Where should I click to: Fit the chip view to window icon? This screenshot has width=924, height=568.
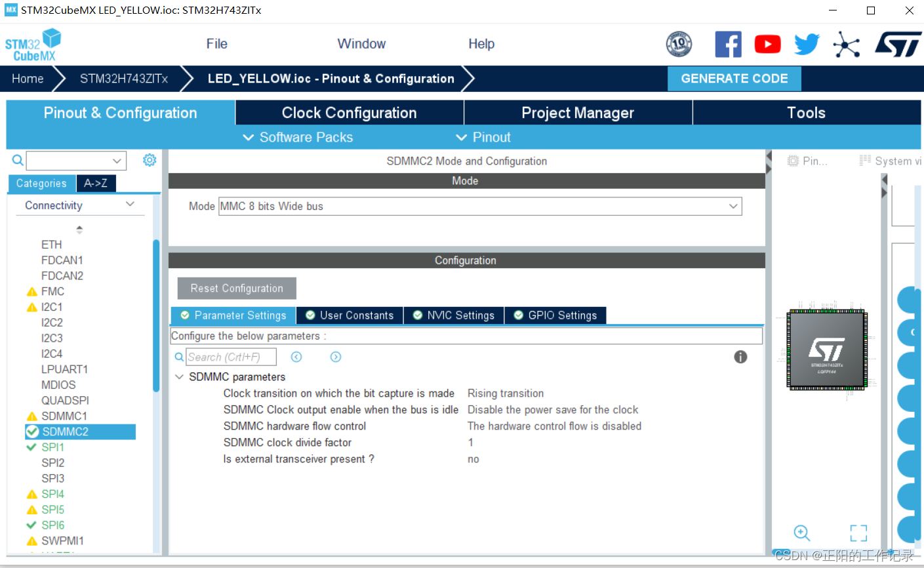pos(858,533)
